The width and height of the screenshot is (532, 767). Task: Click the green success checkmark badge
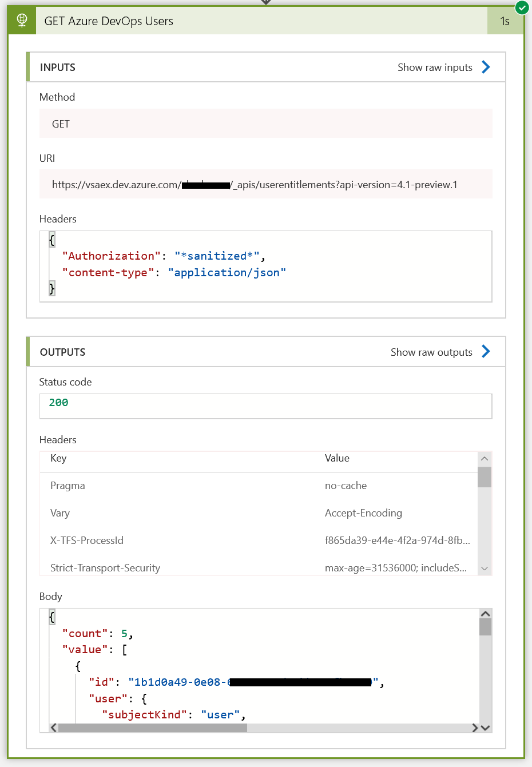(x=522, y=7)
